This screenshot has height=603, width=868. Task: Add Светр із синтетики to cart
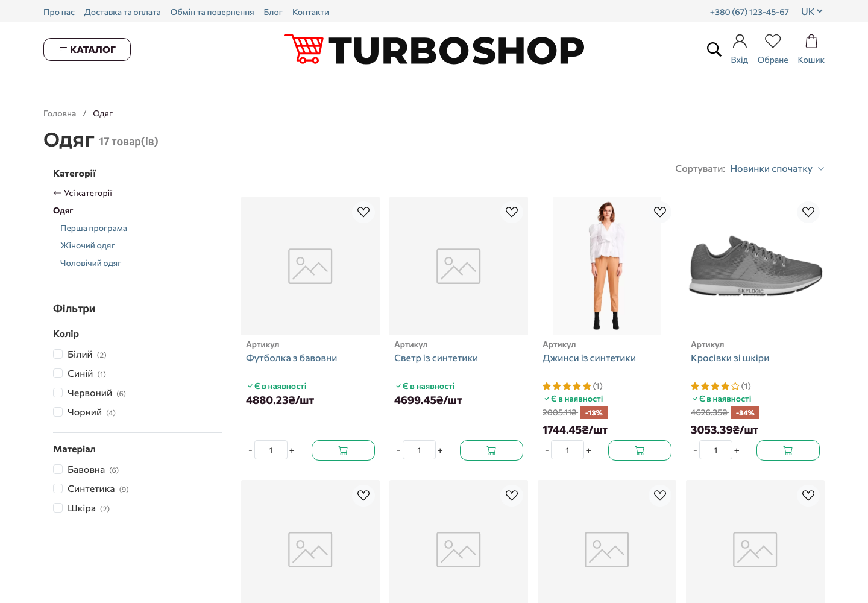(x=491, y=450)
